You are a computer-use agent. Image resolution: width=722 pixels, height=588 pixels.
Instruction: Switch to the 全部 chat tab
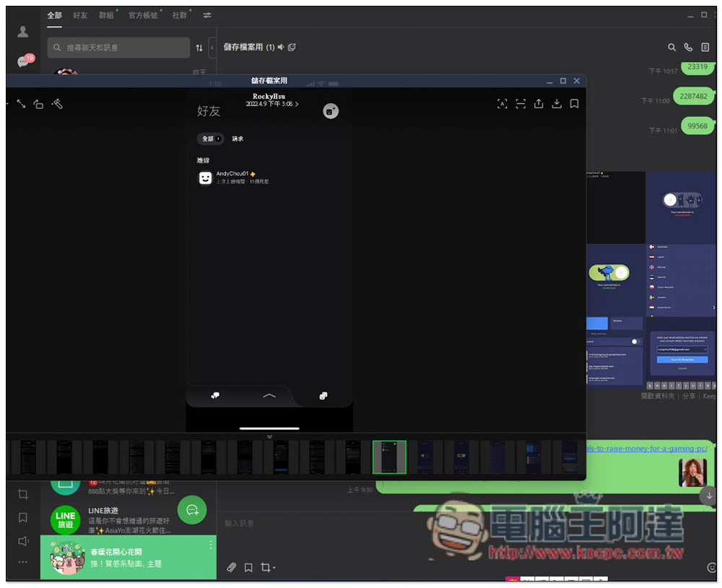(x=54, y=15)
